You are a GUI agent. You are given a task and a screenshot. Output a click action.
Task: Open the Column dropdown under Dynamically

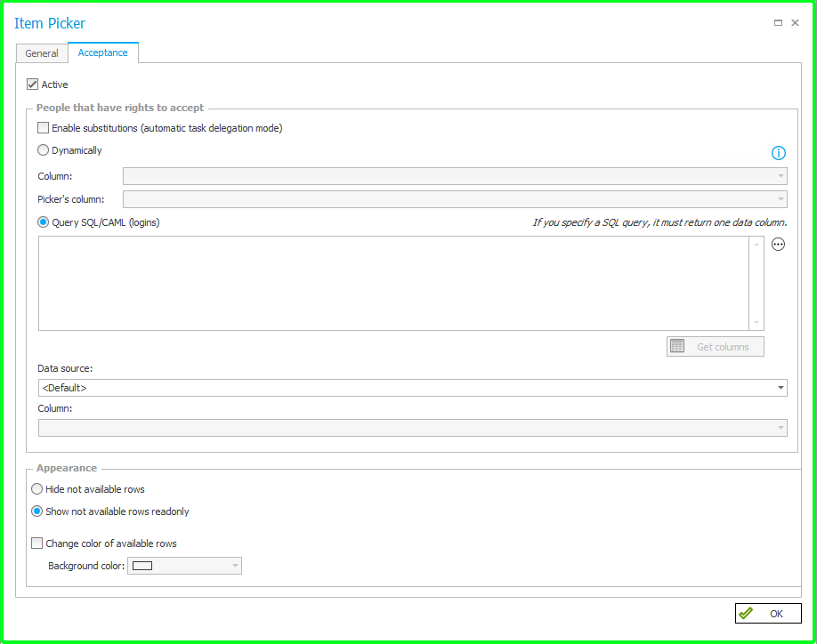(x=455, y=176)
